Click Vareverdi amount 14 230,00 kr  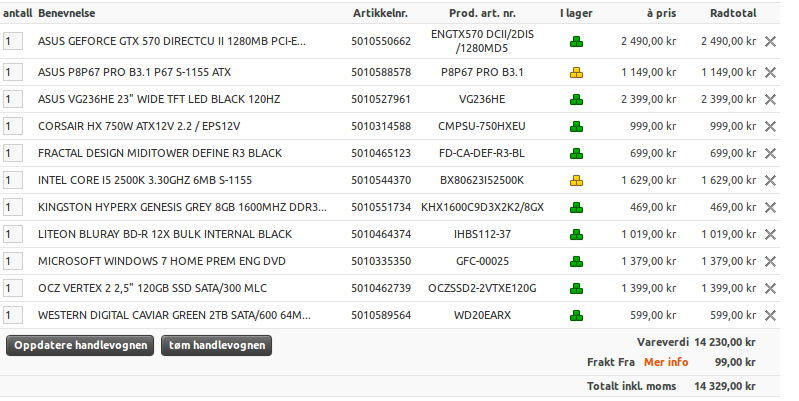pyautogui.click(x=725, y=342)
